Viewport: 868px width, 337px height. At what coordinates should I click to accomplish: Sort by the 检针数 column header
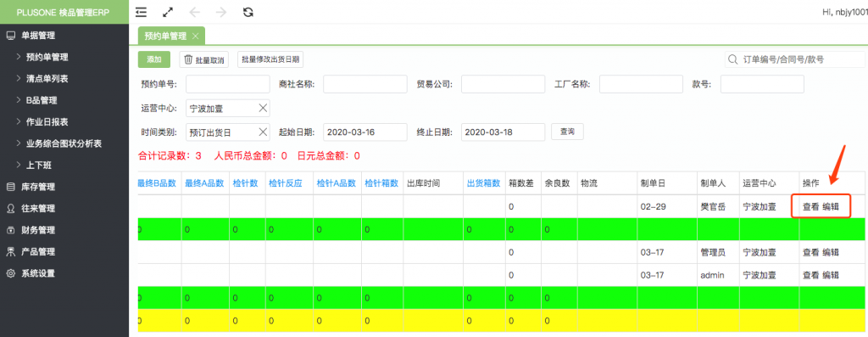click(245, 183)
